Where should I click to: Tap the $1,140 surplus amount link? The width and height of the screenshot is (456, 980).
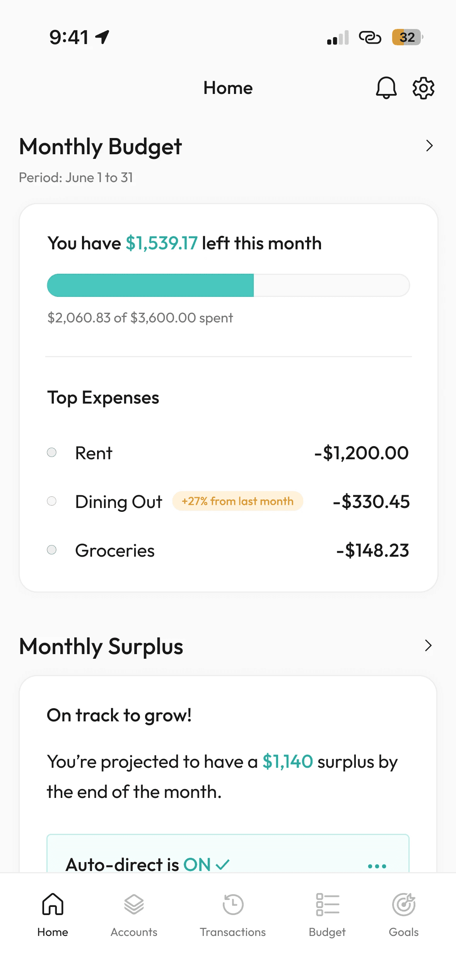288,762
